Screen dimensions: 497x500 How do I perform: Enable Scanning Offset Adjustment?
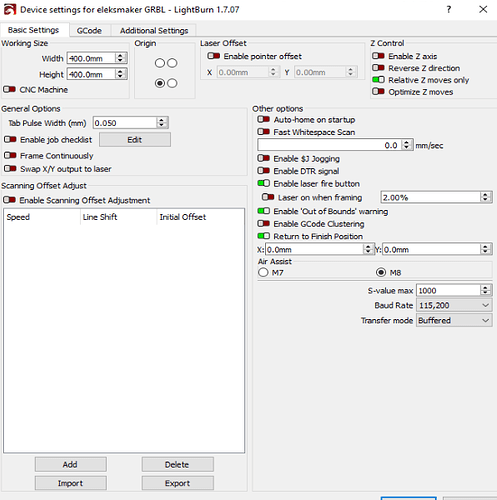click(9, 200)
